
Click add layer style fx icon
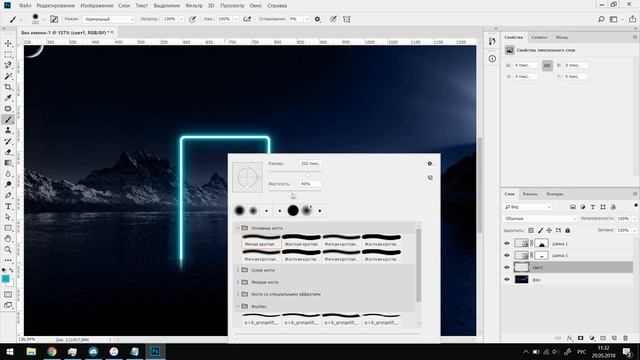569,338
